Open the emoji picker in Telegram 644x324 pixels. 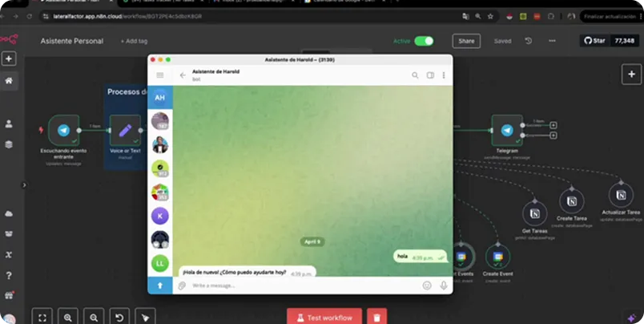(x=427, y=286)
